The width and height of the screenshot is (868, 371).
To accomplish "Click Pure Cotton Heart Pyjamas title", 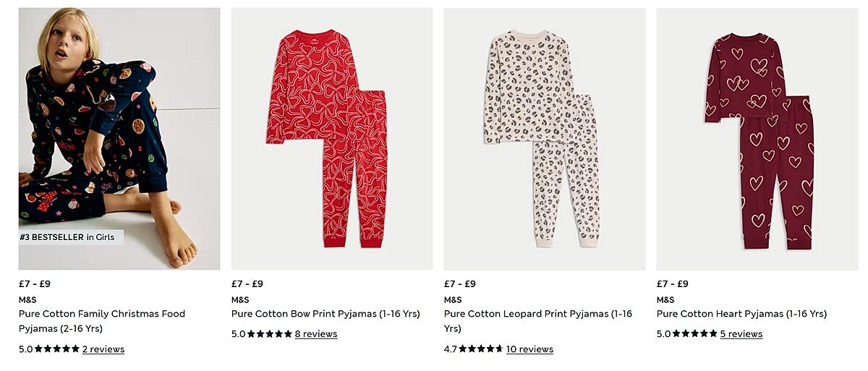I will [741, 314].
